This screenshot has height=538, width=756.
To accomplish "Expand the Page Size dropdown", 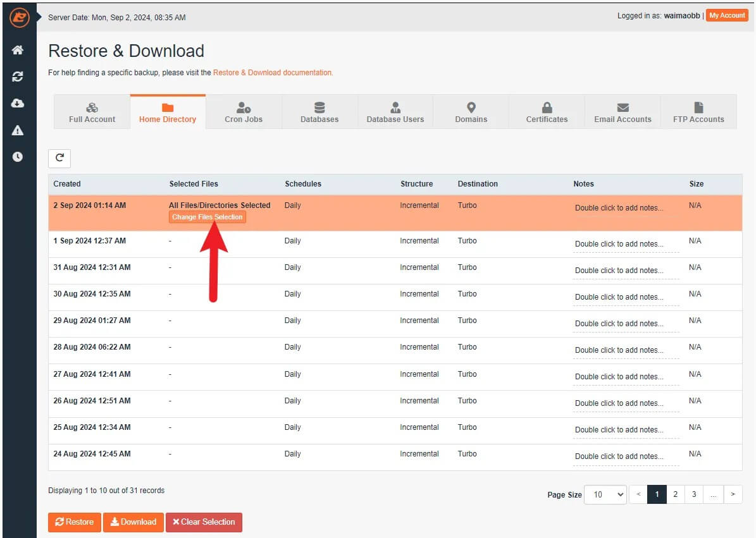I will click(605, 494).
